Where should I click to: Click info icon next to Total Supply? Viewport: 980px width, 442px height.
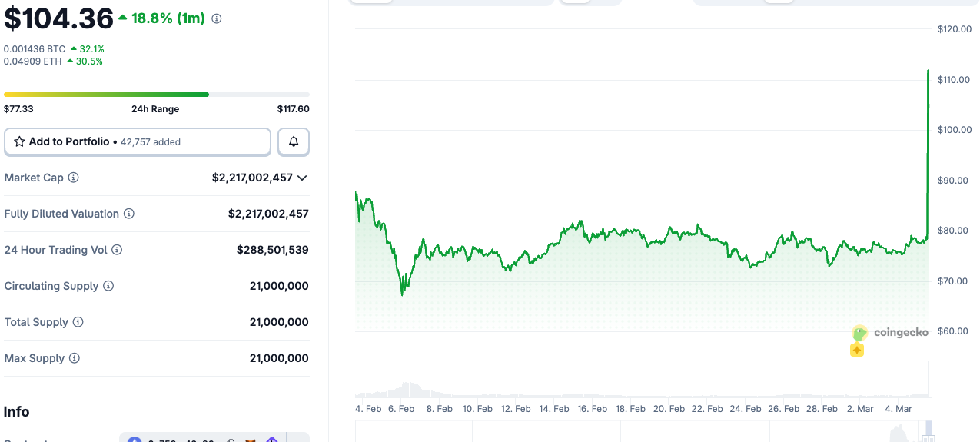coord(78,322)
